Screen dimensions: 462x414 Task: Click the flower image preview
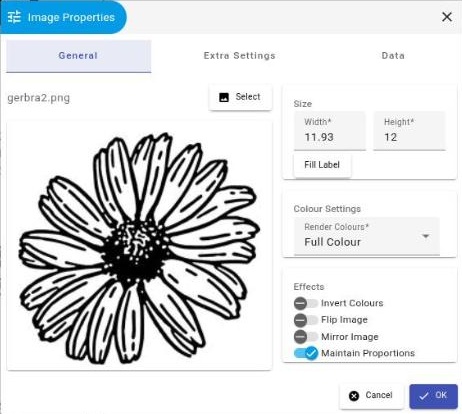point(139,246)
